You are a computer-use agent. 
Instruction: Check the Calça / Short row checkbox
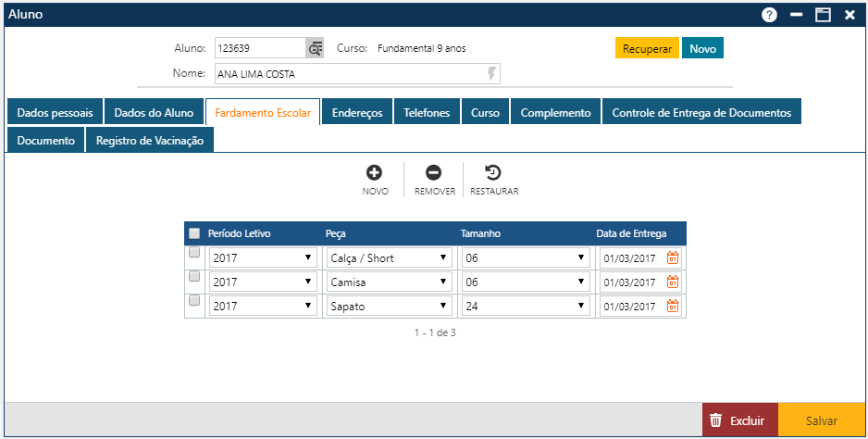coord(194,253)
